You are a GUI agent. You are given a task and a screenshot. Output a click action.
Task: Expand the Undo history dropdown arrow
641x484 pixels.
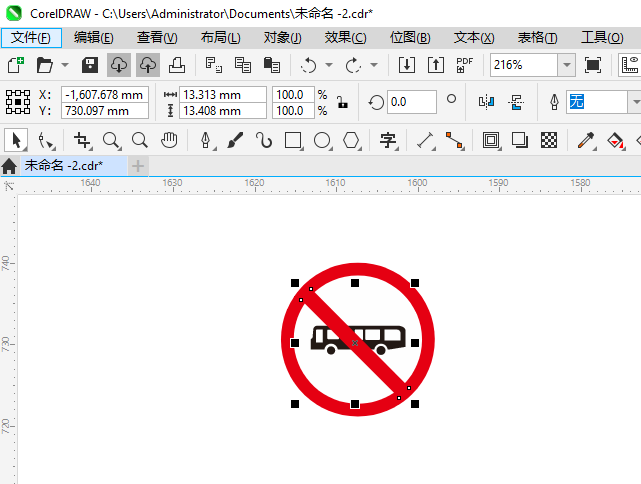pyautogui.click(x=329, y=65)
